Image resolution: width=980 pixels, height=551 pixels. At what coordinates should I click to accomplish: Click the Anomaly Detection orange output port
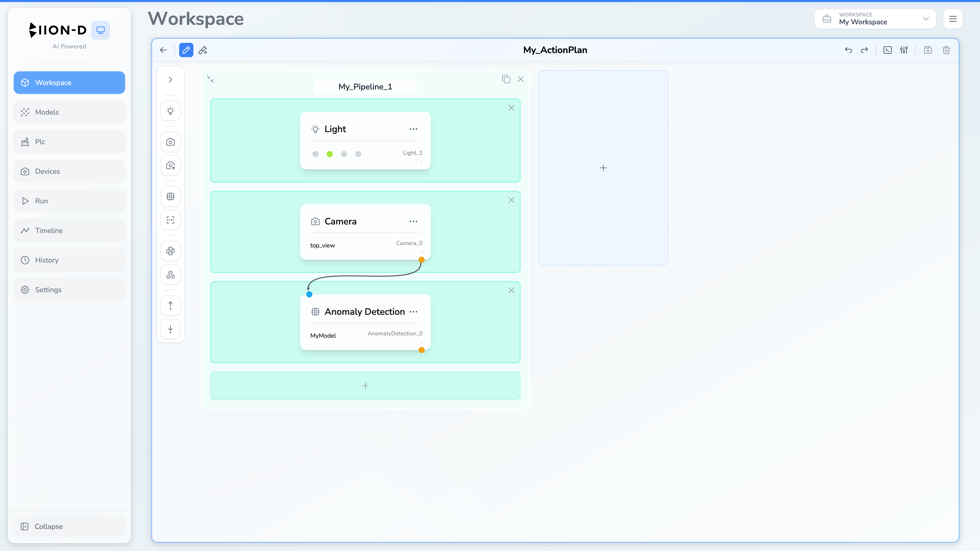[x=422, y=350]
